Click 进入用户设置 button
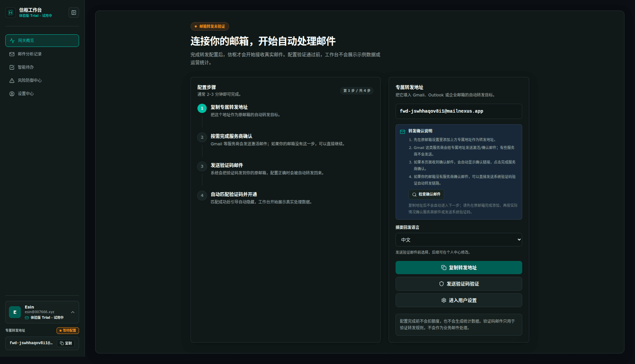The image size is (635, 364). pyautogui.click(x=459, y=300)
